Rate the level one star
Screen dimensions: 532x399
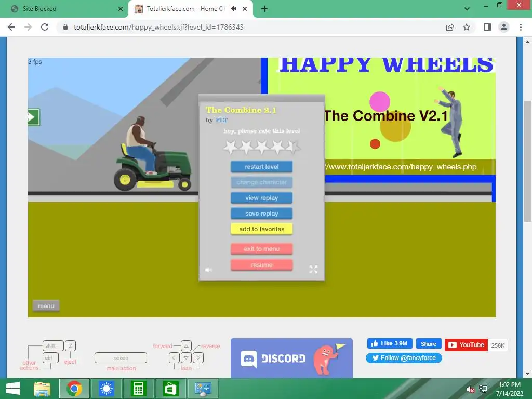point(231,147)
